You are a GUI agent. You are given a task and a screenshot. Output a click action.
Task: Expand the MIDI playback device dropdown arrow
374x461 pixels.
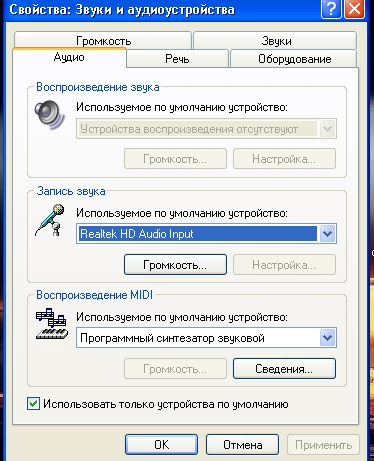click(328, 338)
